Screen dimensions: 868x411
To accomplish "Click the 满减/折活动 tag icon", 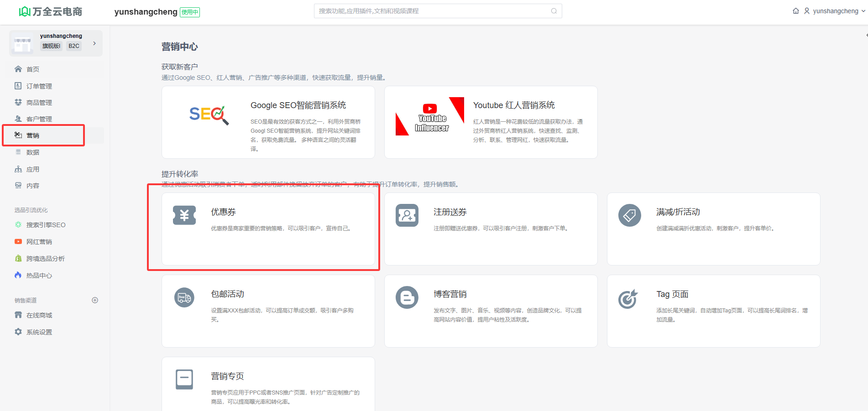I will click(629, 215).
